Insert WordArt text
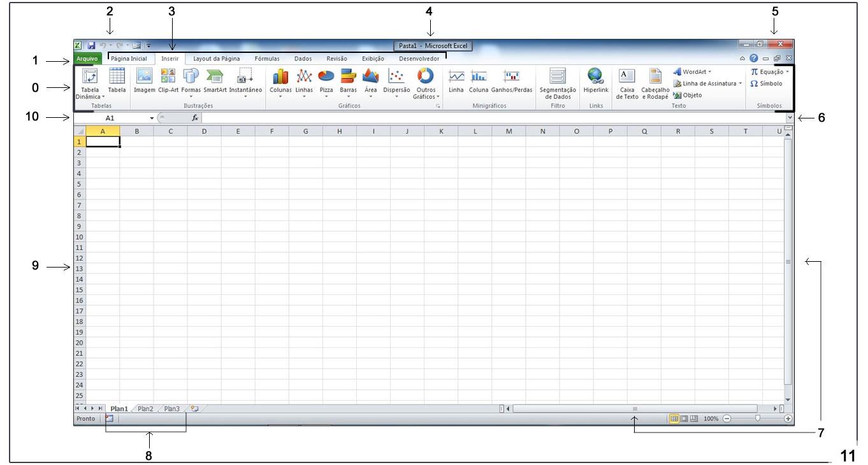868x465 pixels. (x=692, y=72)
